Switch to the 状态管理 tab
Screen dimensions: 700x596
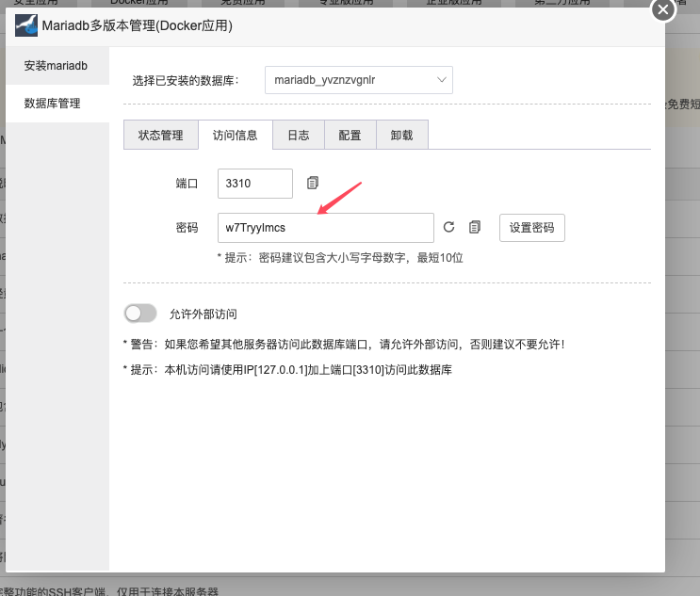pyautogui.click(x=161, y=135)
